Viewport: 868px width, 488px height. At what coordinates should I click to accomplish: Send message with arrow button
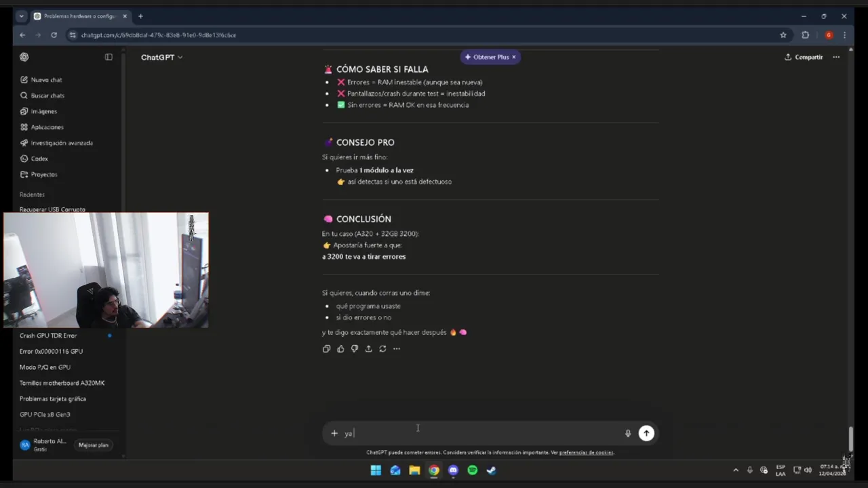646,433
